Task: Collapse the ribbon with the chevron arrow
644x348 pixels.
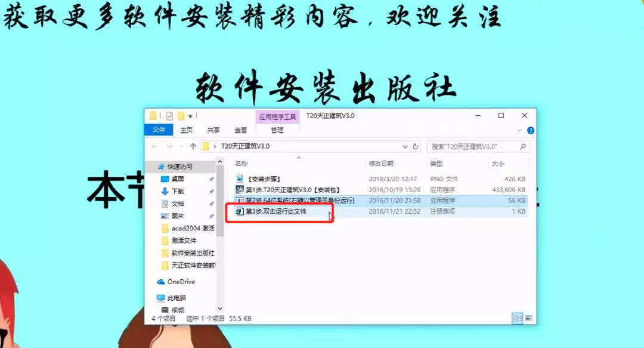Action: 521,130
